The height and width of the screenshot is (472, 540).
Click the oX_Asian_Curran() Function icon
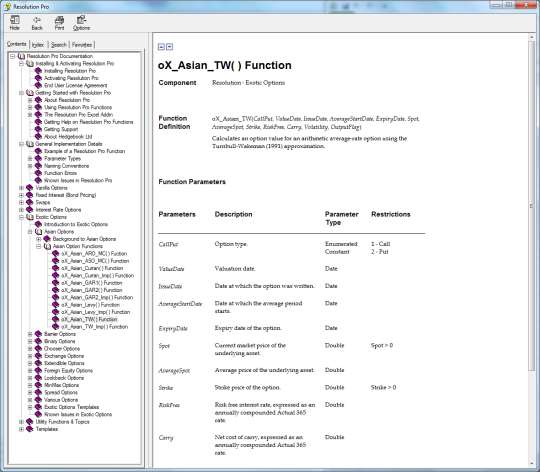[x=55, y=268]
